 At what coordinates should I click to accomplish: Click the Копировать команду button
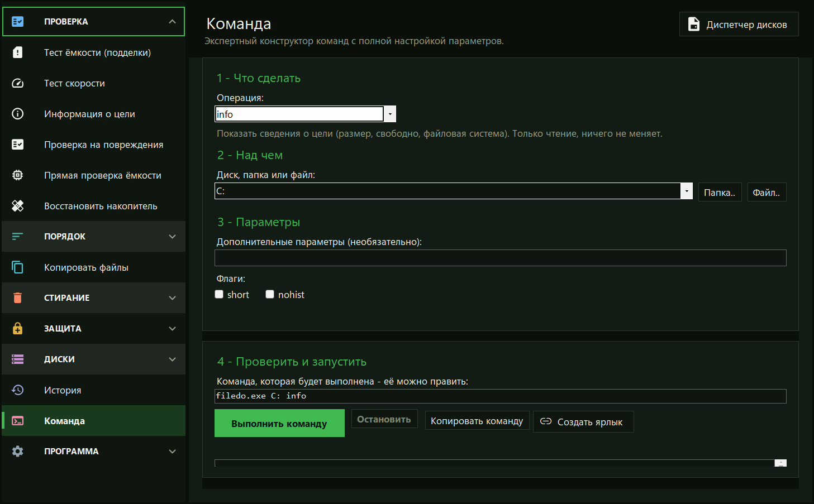[477, 421]
